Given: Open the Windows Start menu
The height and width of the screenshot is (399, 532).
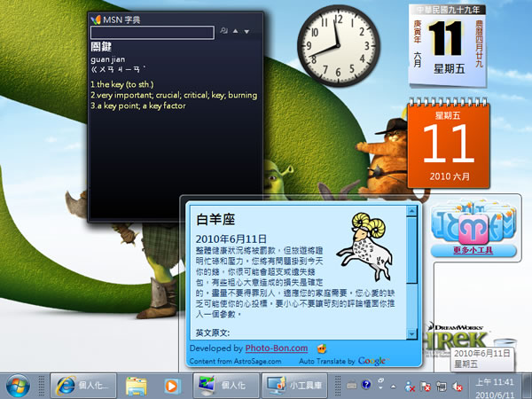Looking at the screenshot, I should pos(17,385).
